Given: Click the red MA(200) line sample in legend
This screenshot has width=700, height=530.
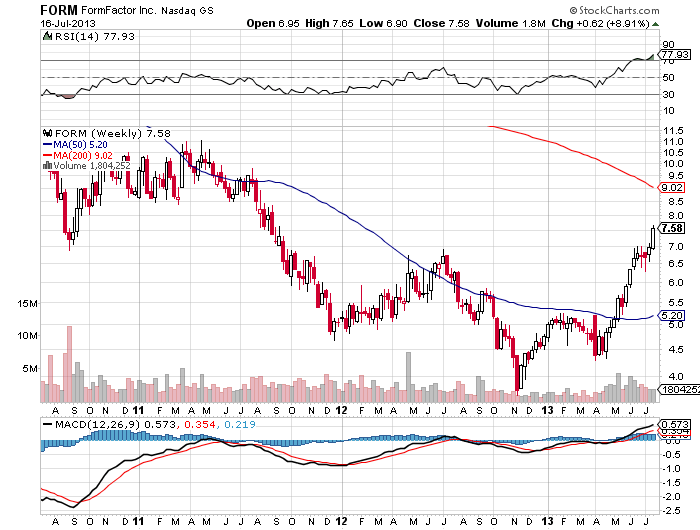Looking at the screenshot, I should pos(47,155).
